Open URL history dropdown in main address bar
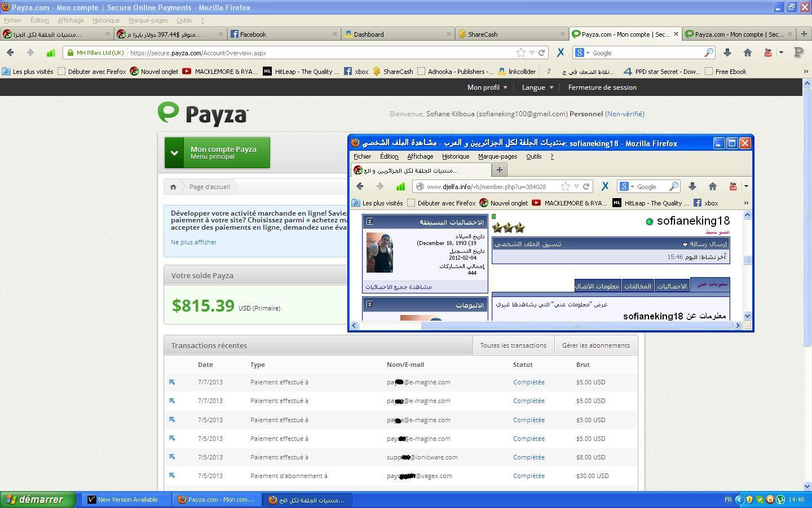 click(532, 52)
